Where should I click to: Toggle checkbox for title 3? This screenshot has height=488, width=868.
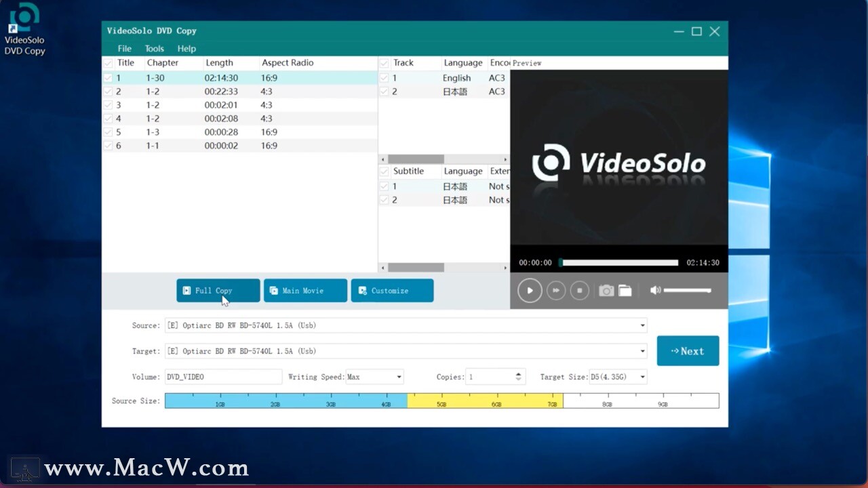tap(108, 105)
